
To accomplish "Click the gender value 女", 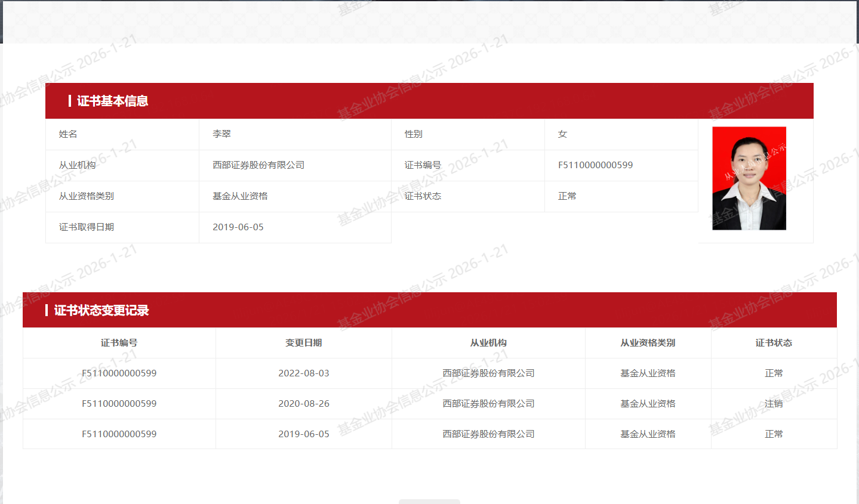I will point(562,134).
